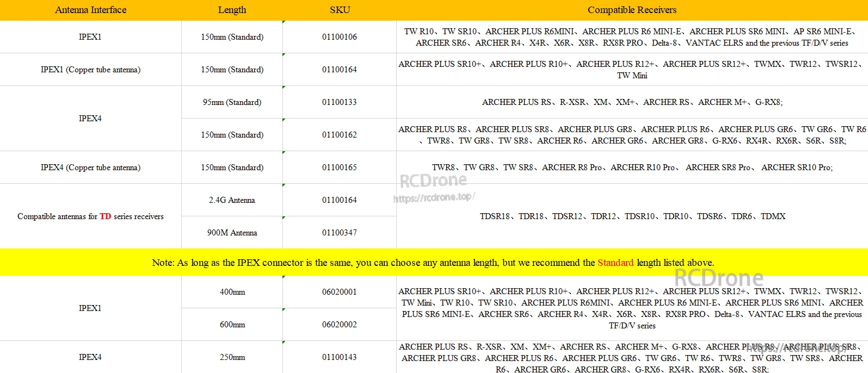The height and width of the screenshot is (373, 868).
Task: Click the IPEX4 cell in the 250mm row
Action: pyautogui.click(x=90, y=357)
